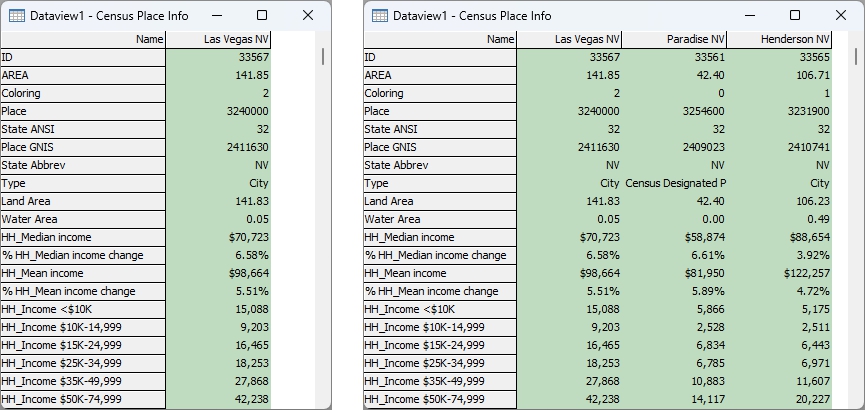Click the dataview icon in the three-column window's title bar

[x=380, y=15]
